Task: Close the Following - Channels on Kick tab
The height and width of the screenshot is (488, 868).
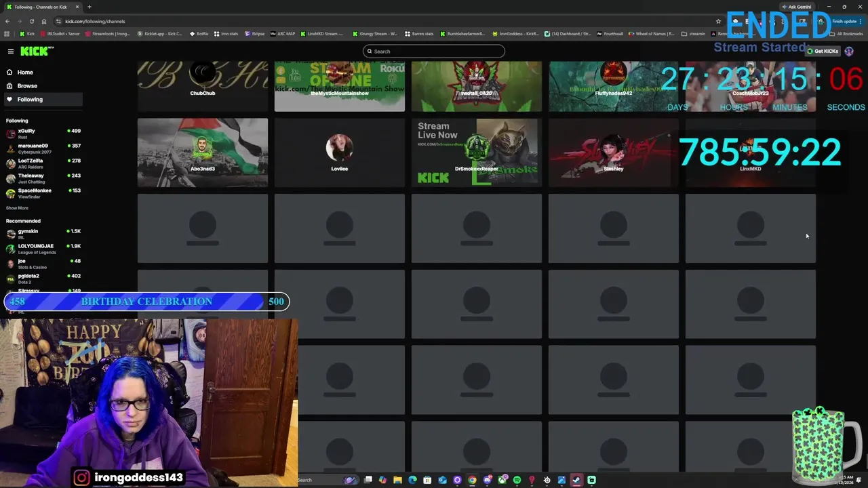Action: click(x=77, y=7)
